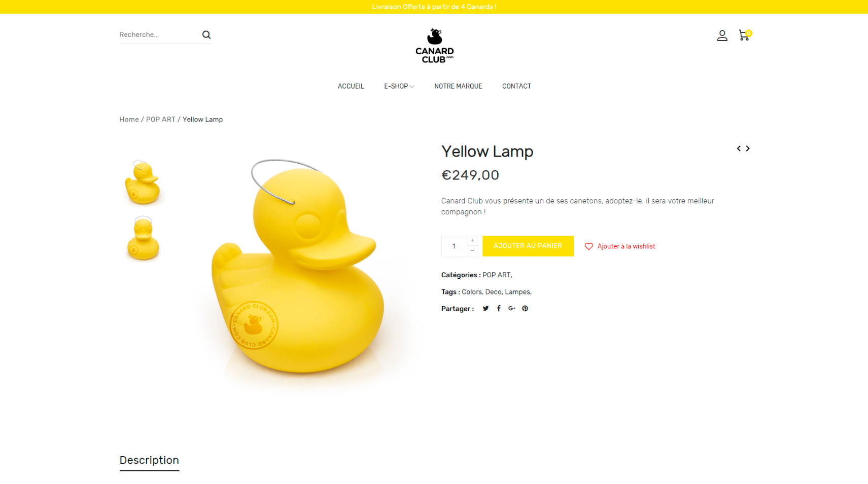Open the NOTRE MARQUE menu item

pyautogui.click(x=458, y=86)
